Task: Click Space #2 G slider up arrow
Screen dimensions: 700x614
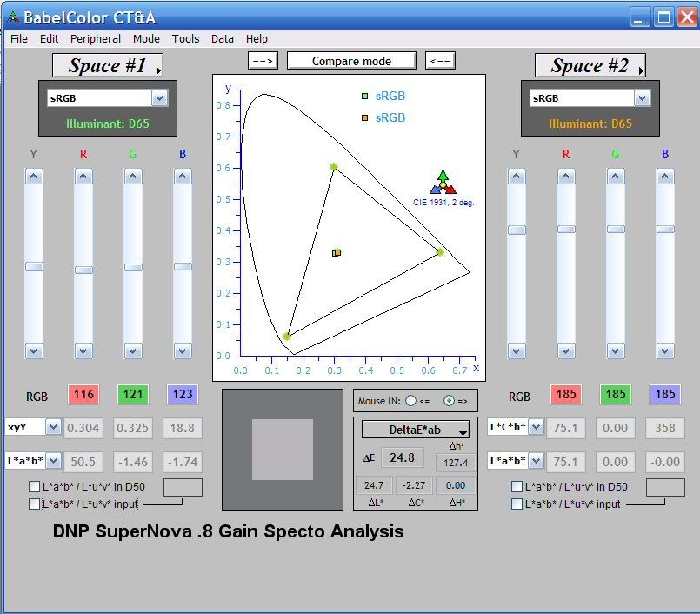Action: (616, 177)
